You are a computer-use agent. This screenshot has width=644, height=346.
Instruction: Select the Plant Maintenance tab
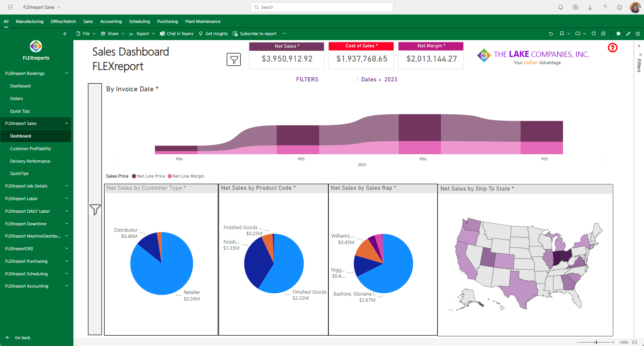203,21
